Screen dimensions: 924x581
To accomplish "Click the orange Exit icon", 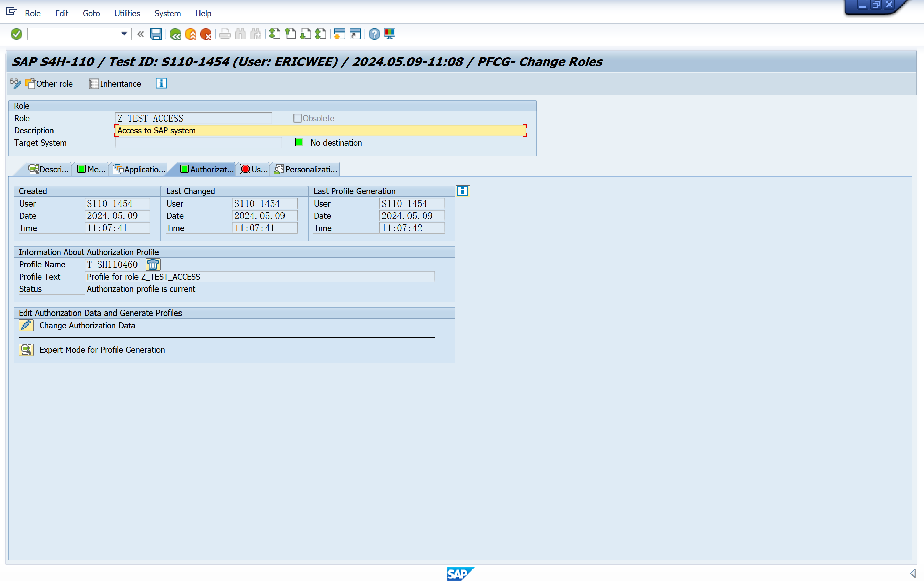I will coord(190,34).
